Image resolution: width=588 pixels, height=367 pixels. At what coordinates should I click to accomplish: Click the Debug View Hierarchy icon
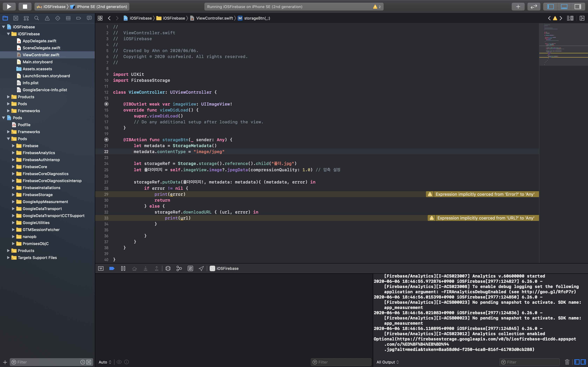click(168, 268)
